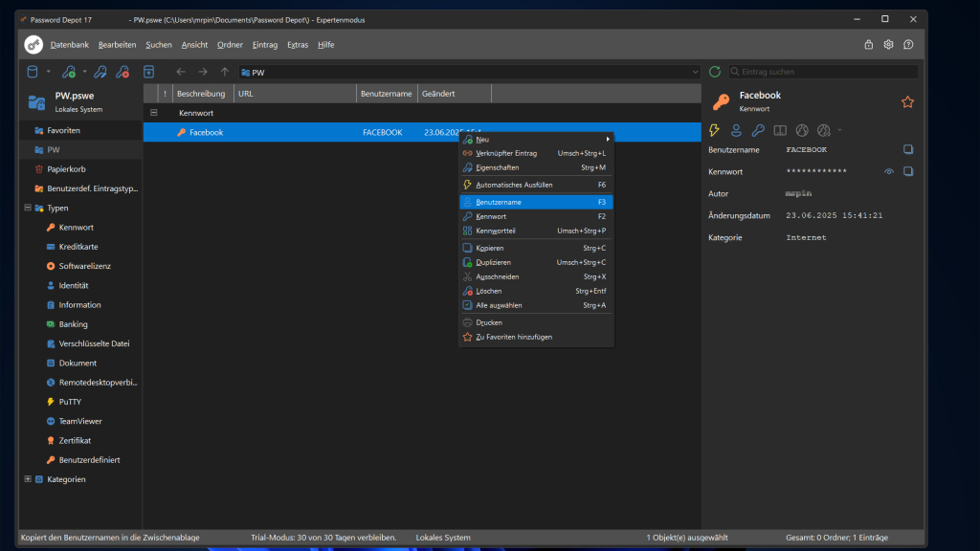Toggle Facebook favorite star in details panel
Image resolution: width=980 pixels, height=551 pixels.
[x=907, y=102]
